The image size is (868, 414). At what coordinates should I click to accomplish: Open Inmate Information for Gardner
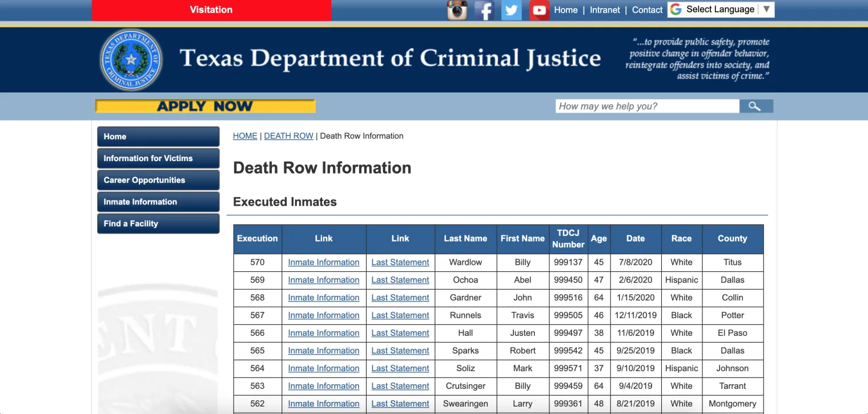324,298
